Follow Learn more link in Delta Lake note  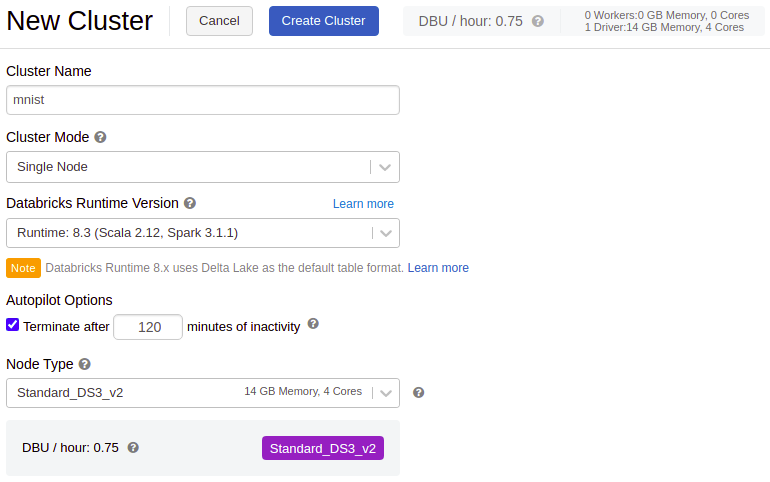point(438,268)
